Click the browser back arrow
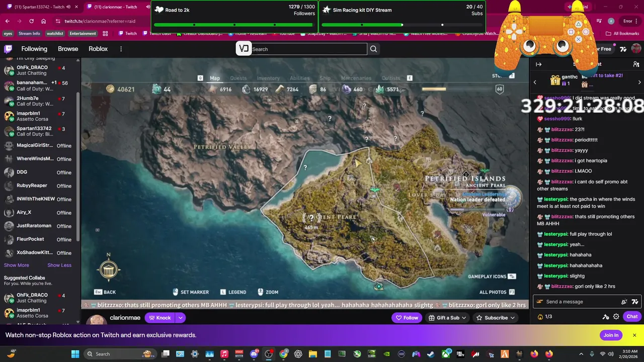 tap(7, 21)
